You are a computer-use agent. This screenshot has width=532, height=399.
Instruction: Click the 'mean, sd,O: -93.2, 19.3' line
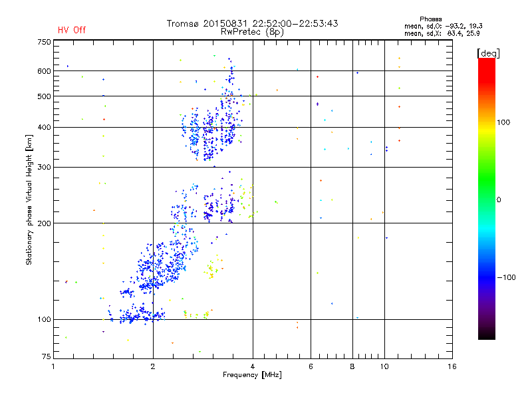[443, 26]
